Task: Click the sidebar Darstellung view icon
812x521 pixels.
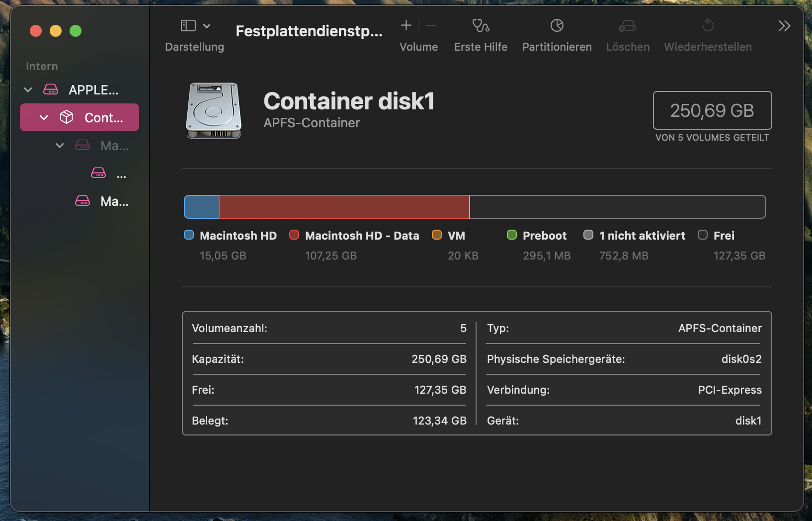Action: 188,26
